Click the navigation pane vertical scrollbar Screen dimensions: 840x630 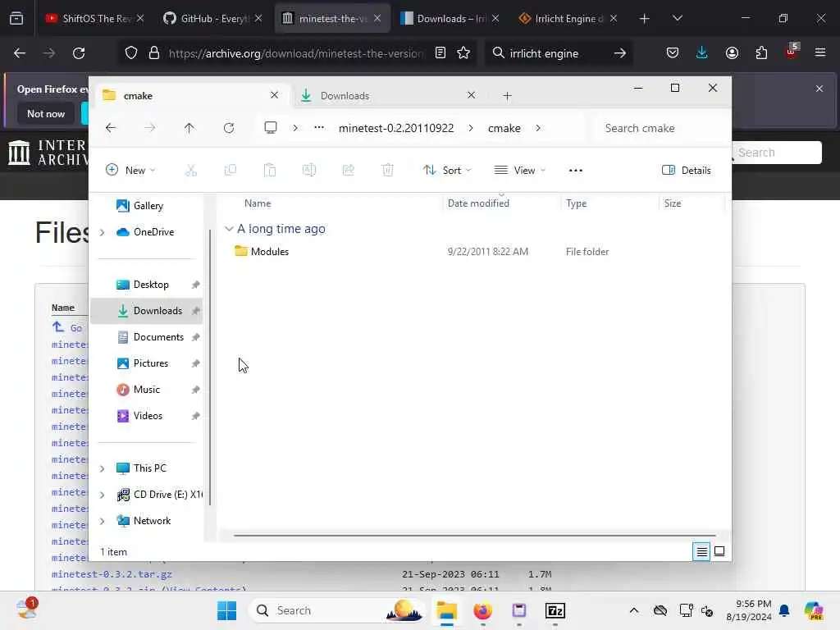click(210, 367)
